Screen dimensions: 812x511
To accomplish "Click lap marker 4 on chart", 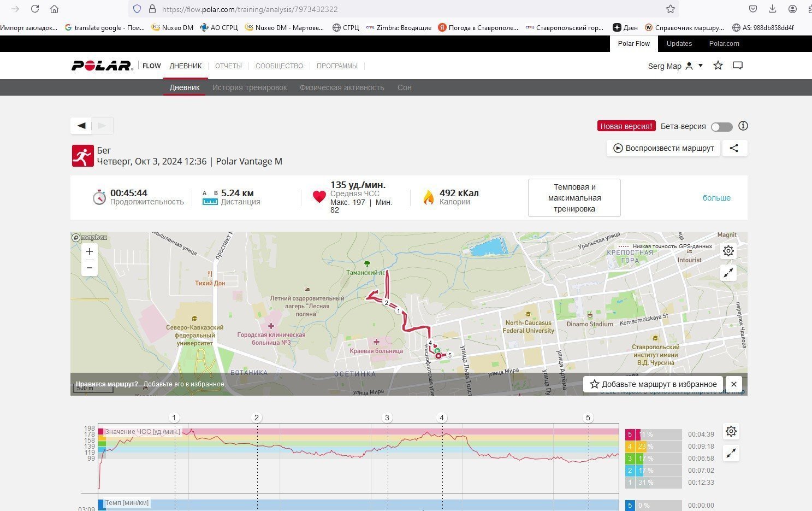I will click(442, 418).
